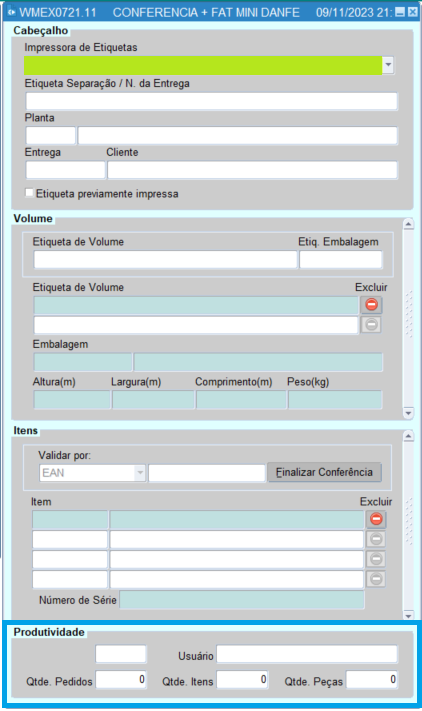Screen dimensions: 422x711
Task: Click the window icon left of WMEX0721.11 title
Action: coord(11,12)
